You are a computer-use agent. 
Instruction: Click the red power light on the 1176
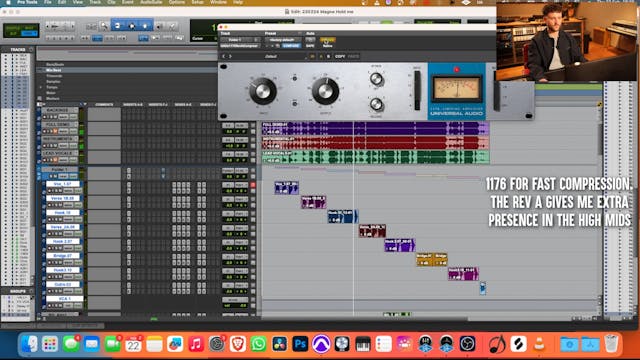(457, 69)
